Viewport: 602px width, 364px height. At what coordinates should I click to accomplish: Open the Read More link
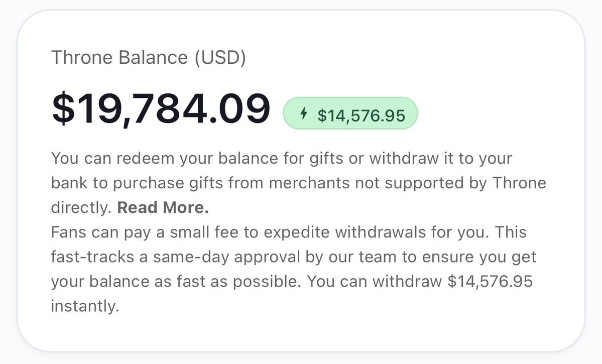tap(163, 207)
